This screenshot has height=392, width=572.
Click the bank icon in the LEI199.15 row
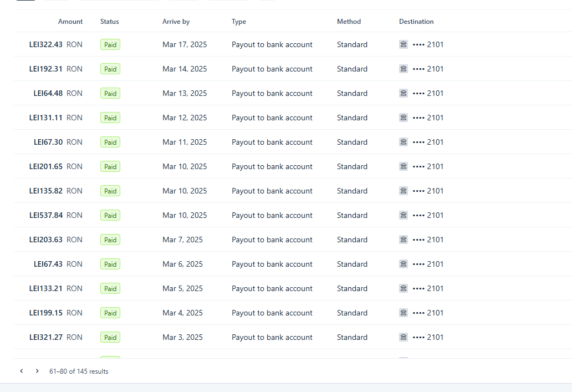click(x=403, y=313)
